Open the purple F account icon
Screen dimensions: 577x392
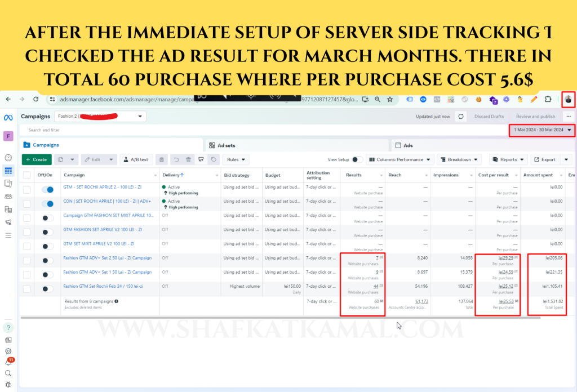8,136
